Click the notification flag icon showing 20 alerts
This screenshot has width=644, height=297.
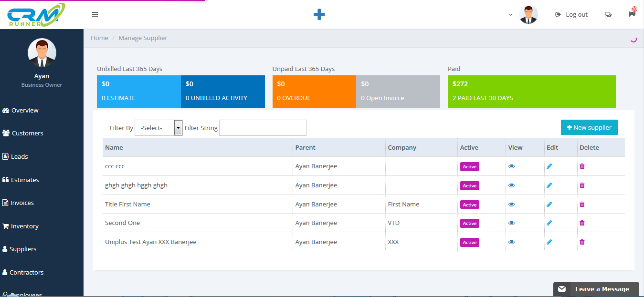coord(632,14)
